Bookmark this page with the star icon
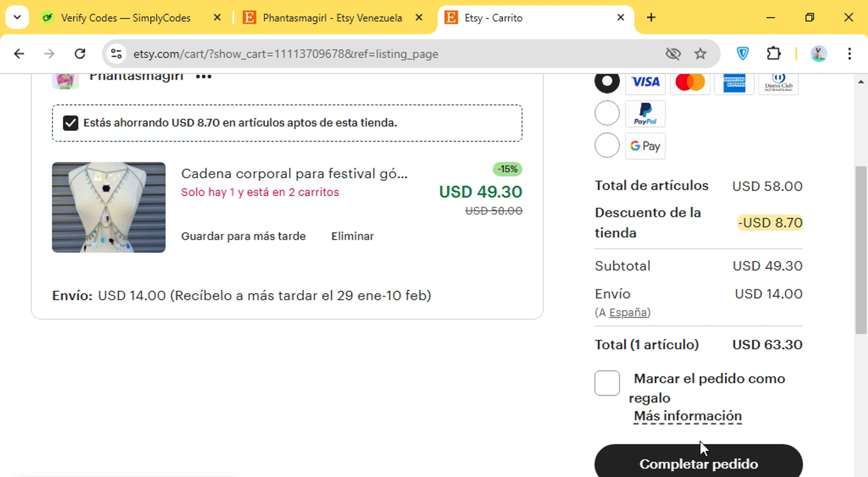868x477 pixels. coord(700,54)
